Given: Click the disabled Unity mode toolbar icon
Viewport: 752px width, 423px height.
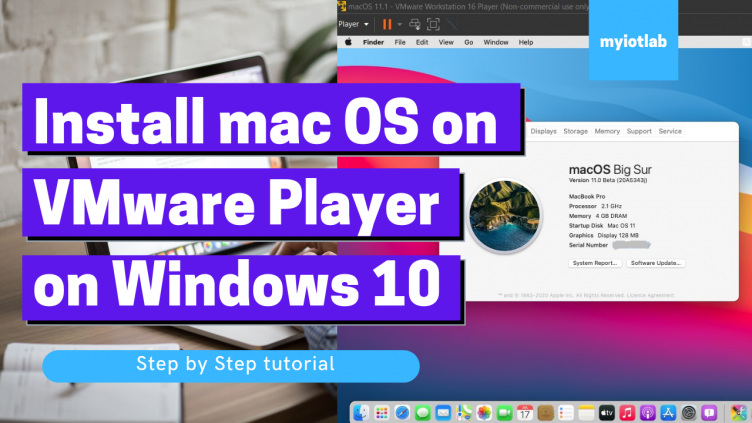Looking at the screenshot, I should pyautogui.click(x=451, y=24).
